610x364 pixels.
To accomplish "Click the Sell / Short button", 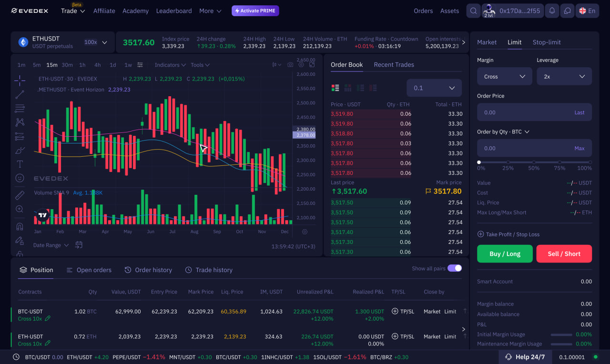I will [564, 254].
